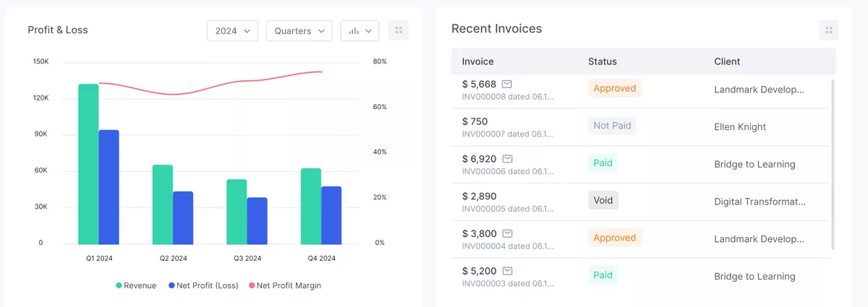Click the Q2 2024 green Revenue bar
This screenshot has height=307, width=868.
coord(163,204)
